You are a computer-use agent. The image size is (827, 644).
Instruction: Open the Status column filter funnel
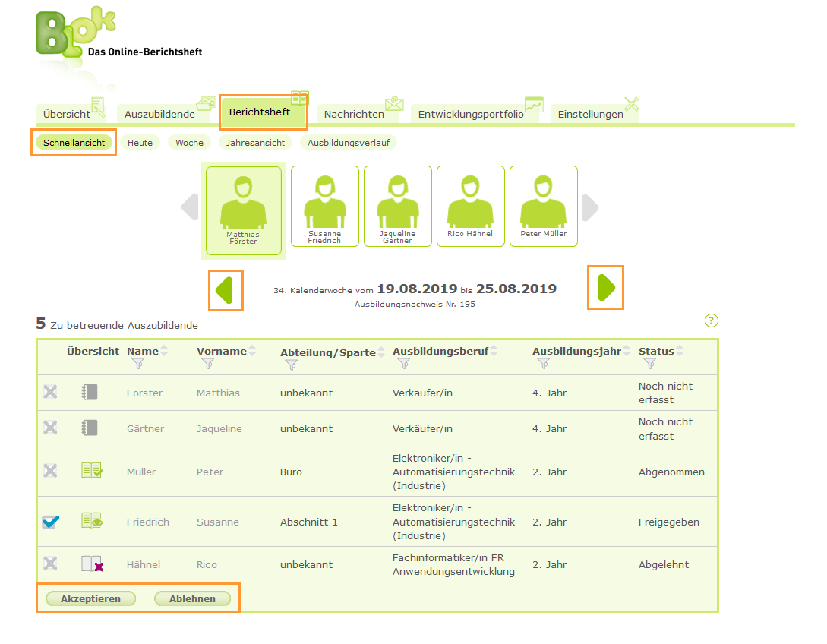coord(649,365)
